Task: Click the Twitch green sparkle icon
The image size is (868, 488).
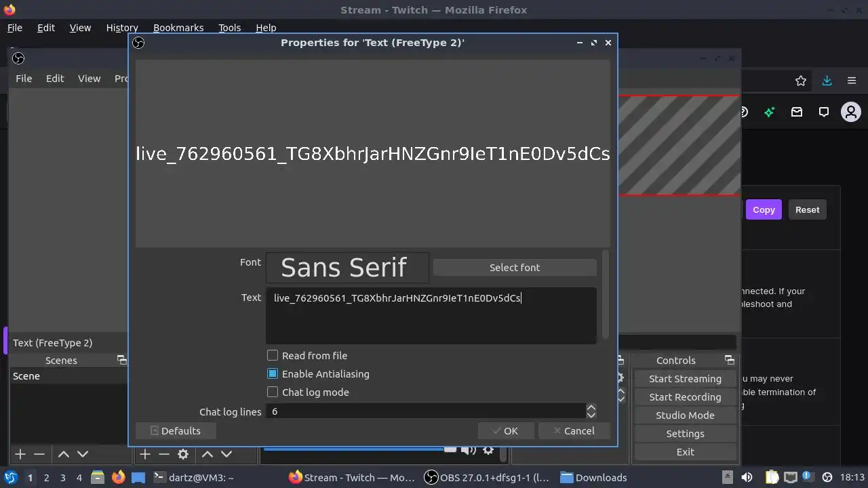Action: (x=769, y=112)
